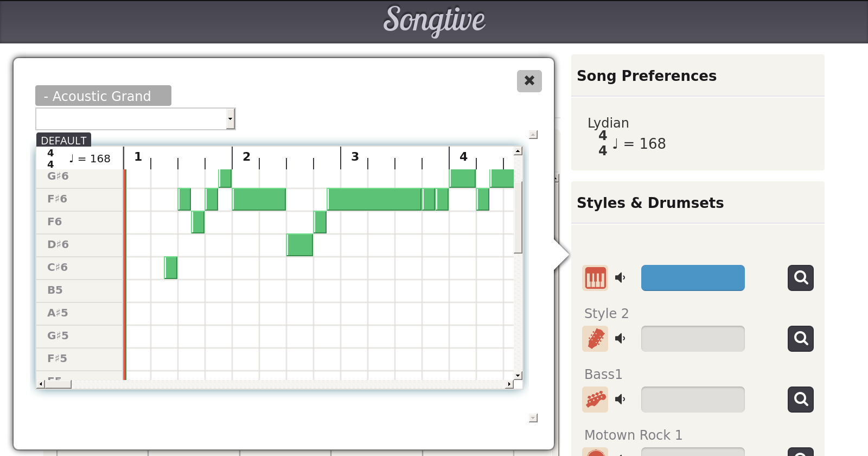Mute the Bass1 track speaker

click(621, 400)
